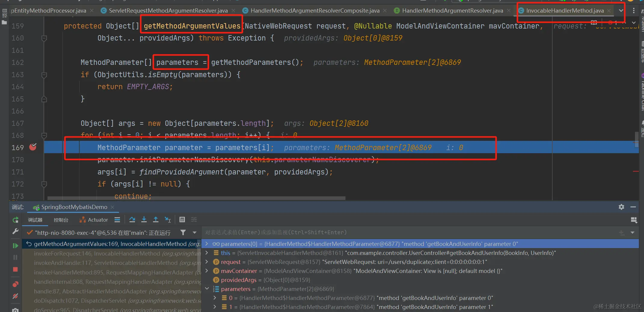
Task: Collapse the parameters array node
Action: point(207,289)
